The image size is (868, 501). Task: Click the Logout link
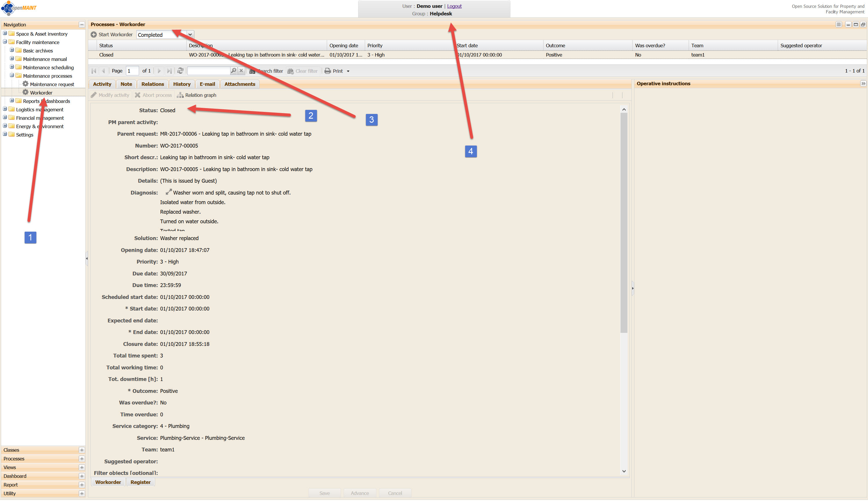[454, 6]
